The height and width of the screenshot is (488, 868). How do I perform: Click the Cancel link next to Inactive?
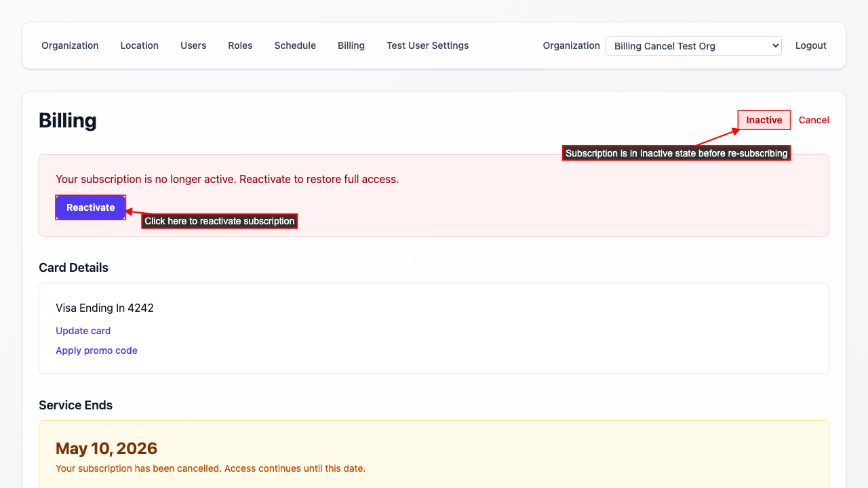[814, 120]
